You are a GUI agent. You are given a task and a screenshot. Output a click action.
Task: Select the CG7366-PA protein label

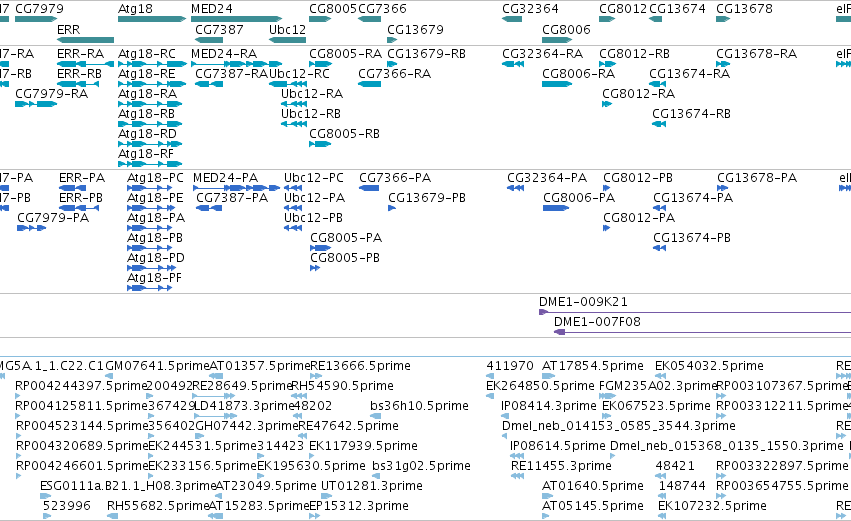click(x=395, y=178)
